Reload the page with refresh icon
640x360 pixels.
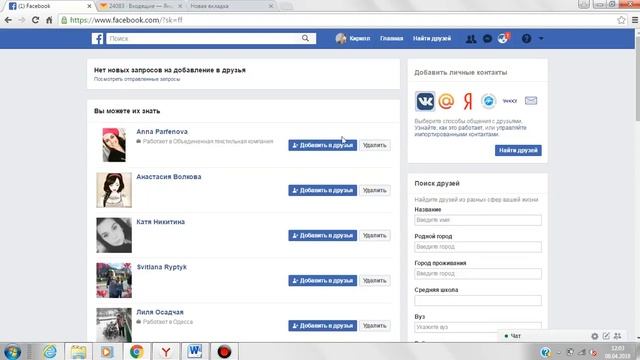click(x=36, y=20)
